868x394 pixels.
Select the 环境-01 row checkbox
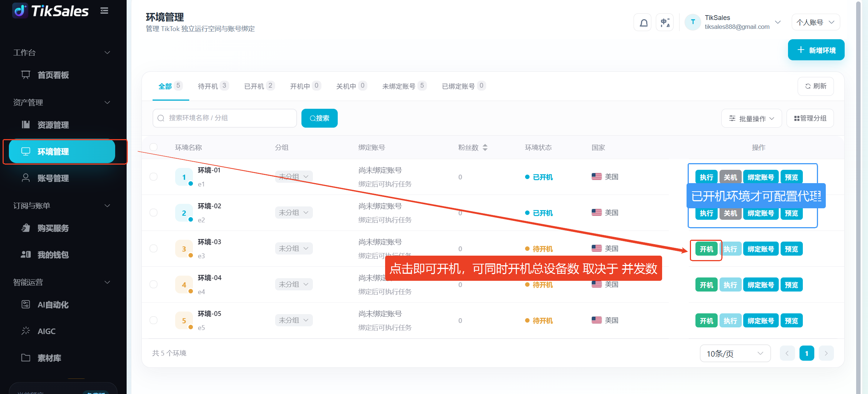coord(153,176)
